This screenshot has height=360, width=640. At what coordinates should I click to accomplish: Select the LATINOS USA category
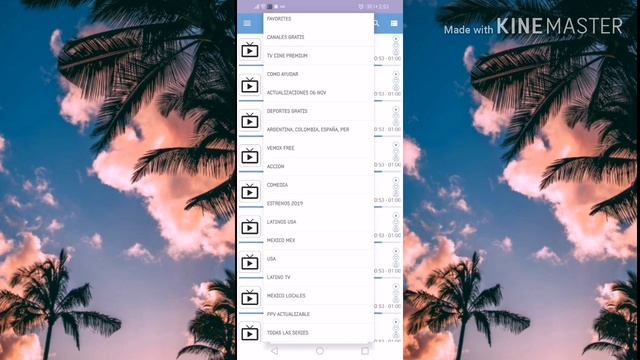[x=318, y=222]
